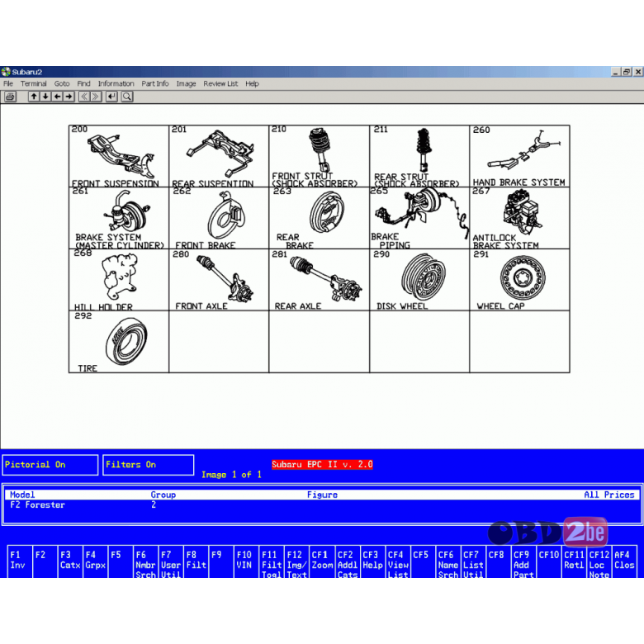Select figure 268 Hill Holder
The image size is (644, 644).
[x=119, y=280]
